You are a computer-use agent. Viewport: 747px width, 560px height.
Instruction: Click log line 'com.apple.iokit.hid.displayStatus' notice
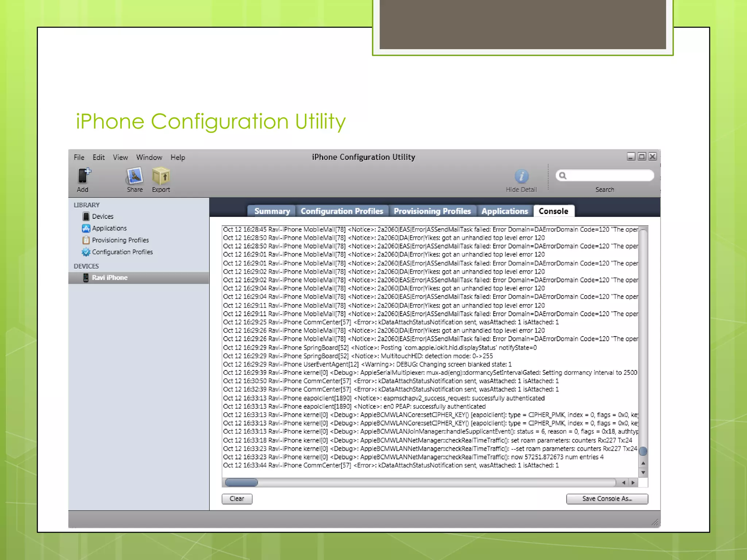pyautogui.click(x=380, y=347)
